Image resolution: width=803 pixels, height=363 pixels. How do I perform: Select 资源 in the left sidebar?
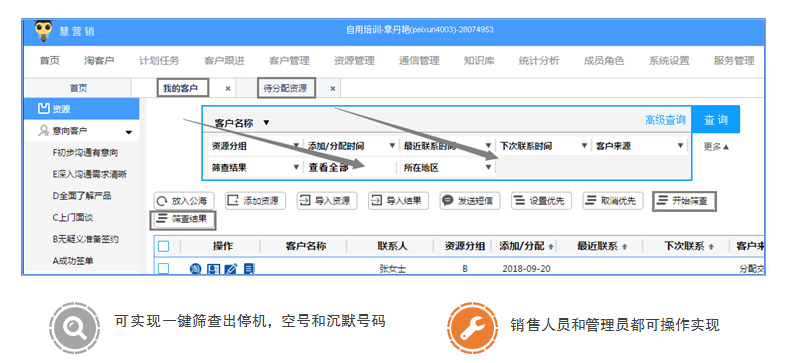(x=81, y=109)
